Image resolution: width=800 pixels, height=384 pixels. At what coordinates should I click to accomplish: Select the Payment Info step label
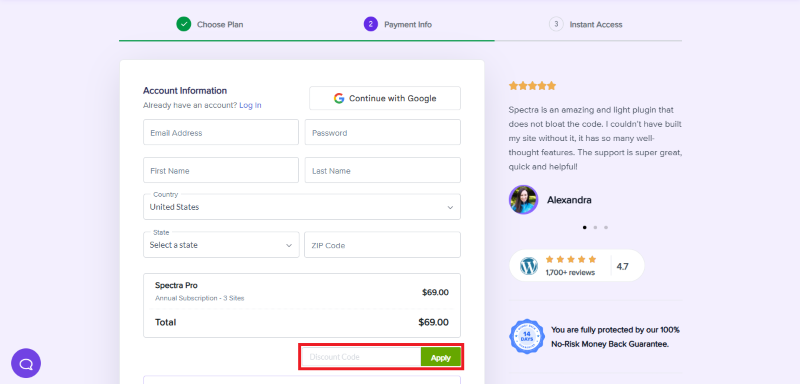click(x=408, y=24)
